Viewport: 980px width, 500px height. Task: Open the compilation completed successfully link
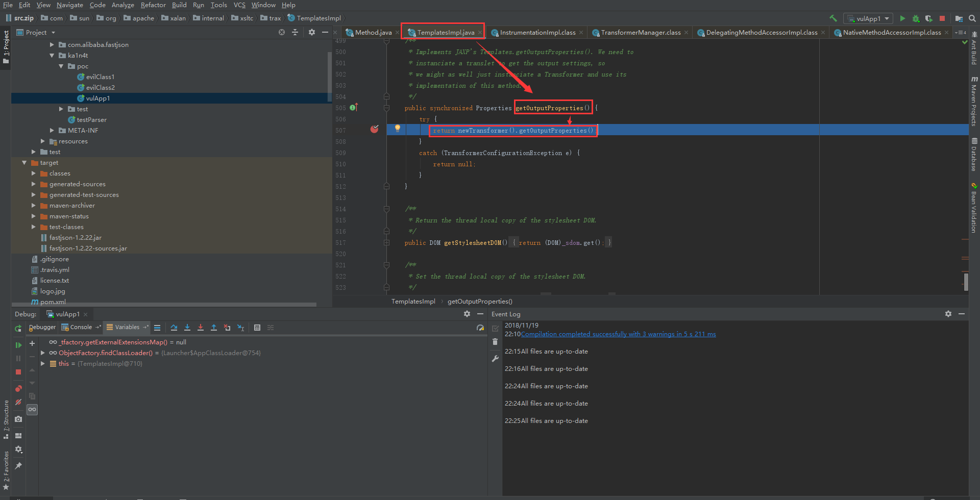[x=618, y=334]
